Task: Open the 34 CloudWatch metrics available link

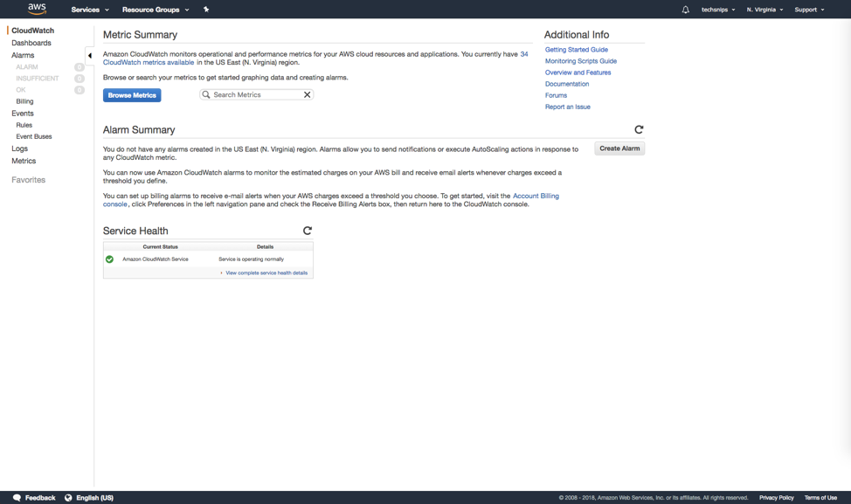Action: 315,58
